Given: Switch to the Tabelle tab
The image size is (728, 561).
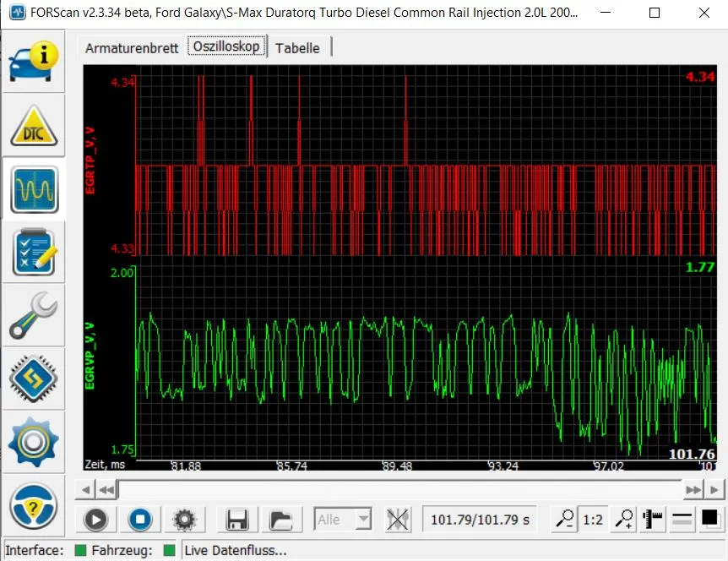Looking at the screenshot, I should point(297,48).
